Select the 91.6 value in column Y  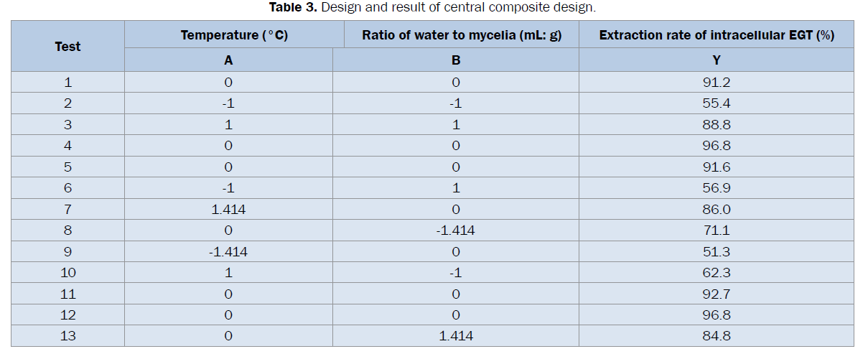716,167
